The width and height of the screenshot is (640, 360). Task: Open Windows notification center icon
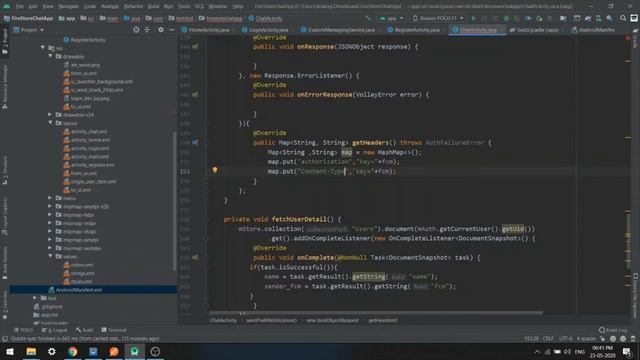627,351
